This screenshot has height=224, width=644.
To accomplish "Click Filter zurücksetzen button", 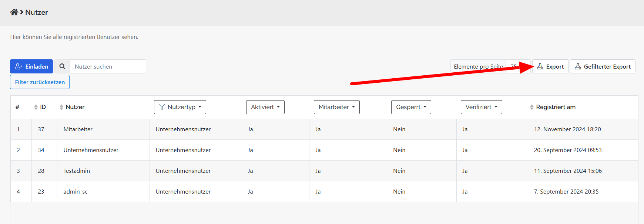I will [x=40, y=82].
